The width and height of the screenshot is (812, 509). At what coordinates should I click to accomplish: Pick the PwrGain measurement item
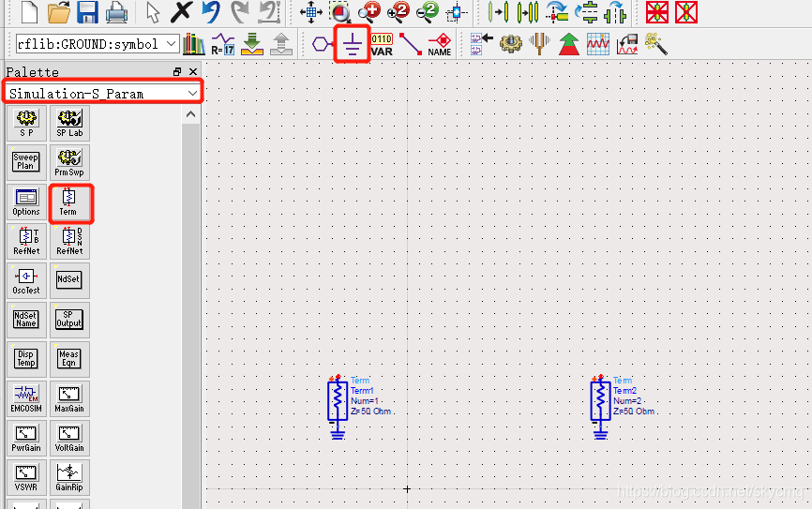[26, 438]
